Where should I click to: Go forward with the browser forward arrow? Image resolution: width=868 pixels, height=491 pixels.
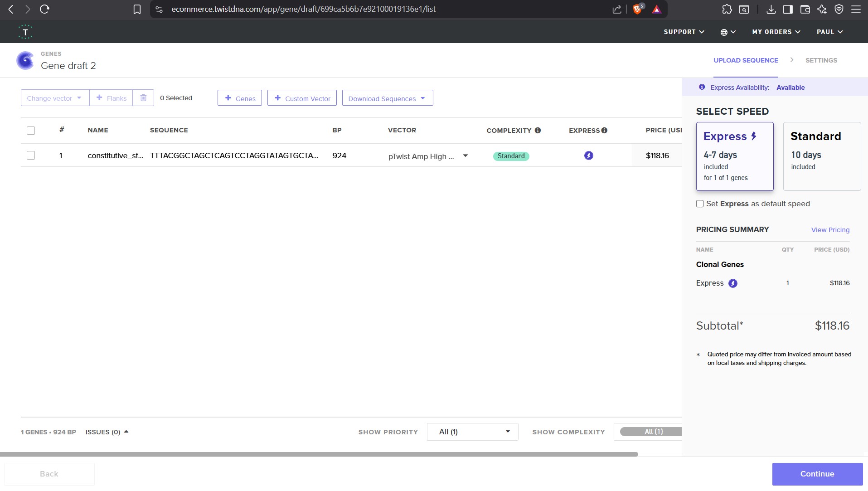click(x=28, y=9)
